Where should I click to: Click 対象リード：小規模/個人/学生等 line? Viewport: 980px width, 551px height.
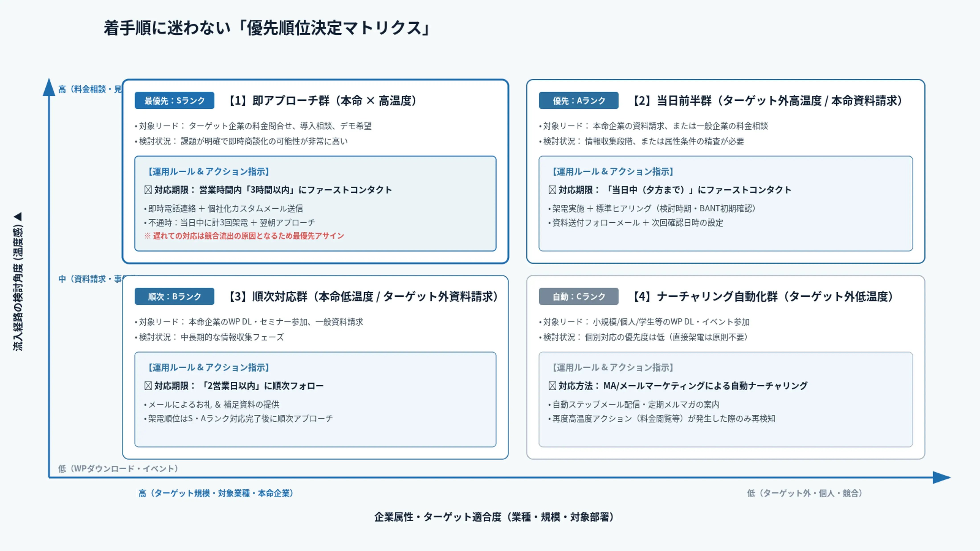coord(644,322)
